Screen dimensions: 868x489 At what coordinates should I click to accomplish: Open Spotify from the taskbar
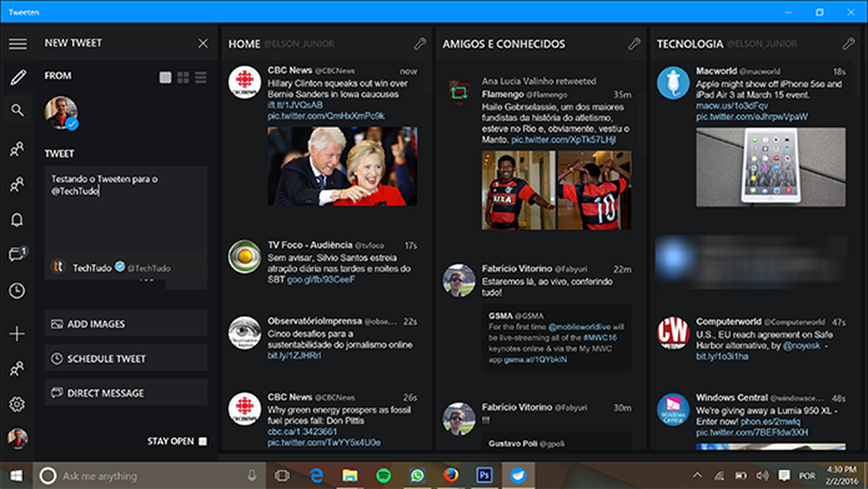[383, 475]
